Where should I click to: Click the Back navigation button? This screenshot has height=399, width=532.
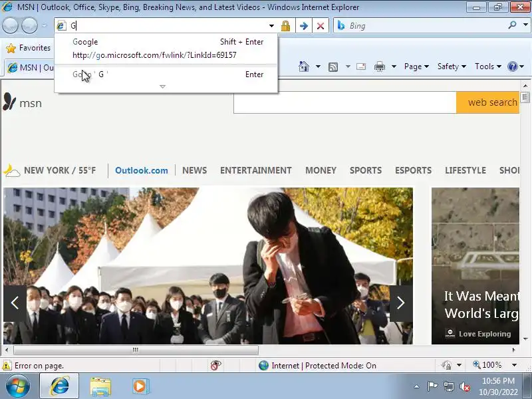(x=10, y=25)
